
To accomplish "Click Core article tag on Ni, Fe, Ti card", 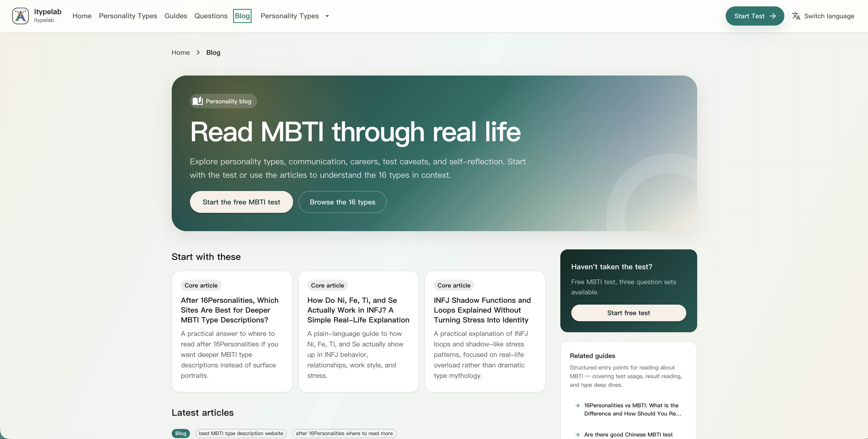I will tap(327, 286).
